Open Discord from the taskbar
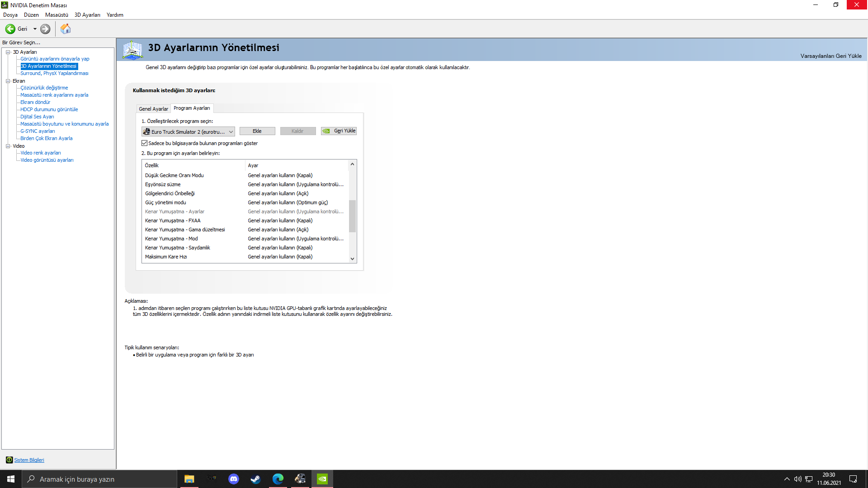 [x=233, y=479]
